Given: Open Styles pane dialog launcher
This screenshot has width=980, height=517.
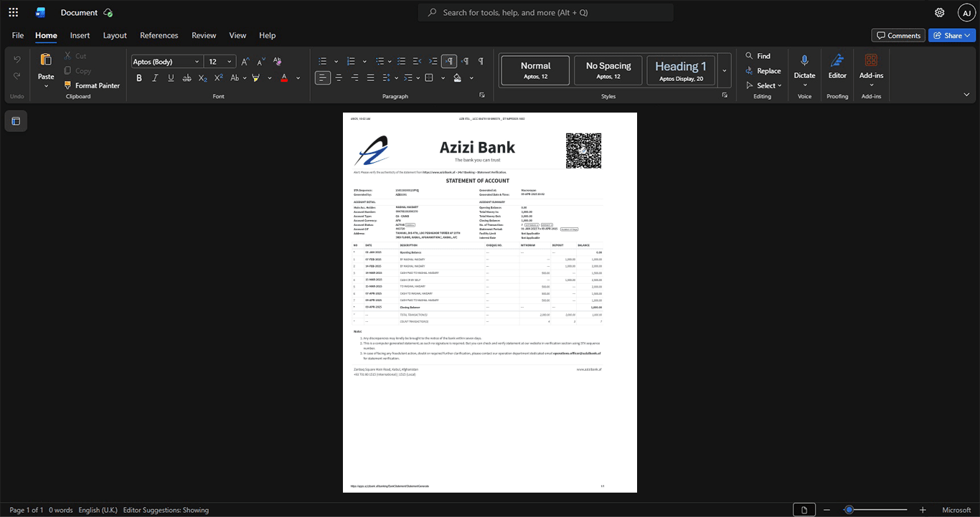Looking at the screenshot, I should click(724, 95).
